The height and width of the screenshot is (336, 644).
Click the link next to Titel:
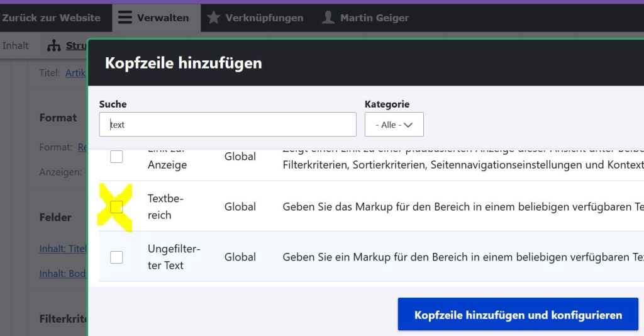coord(75,73)
